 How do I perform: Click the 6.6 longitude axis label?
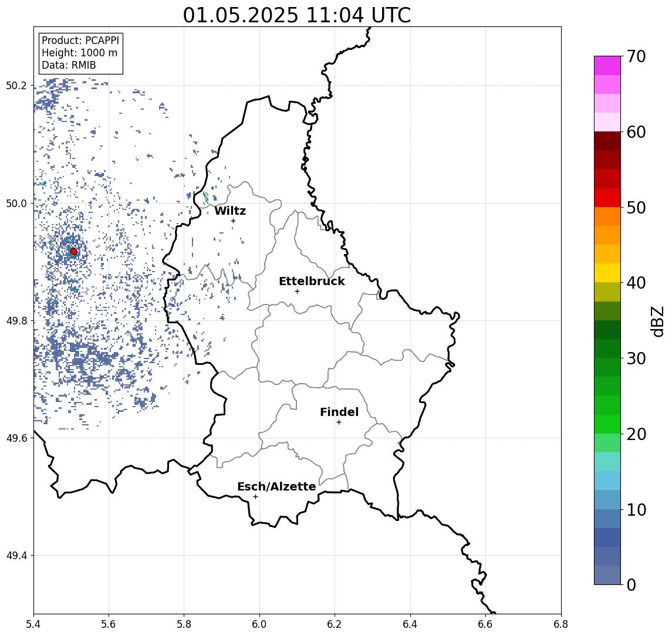pyautogui.click(x=486, y=624)
